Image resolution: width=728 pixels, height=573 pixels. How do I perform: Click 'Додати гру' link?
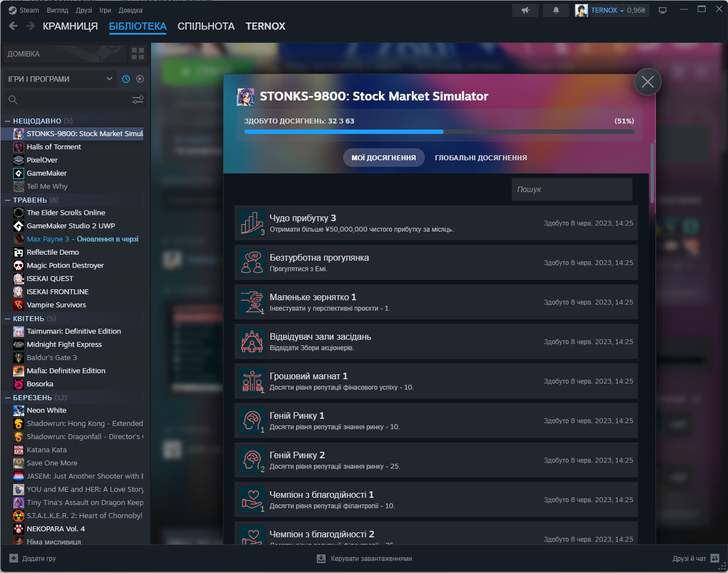coord(39,559)
